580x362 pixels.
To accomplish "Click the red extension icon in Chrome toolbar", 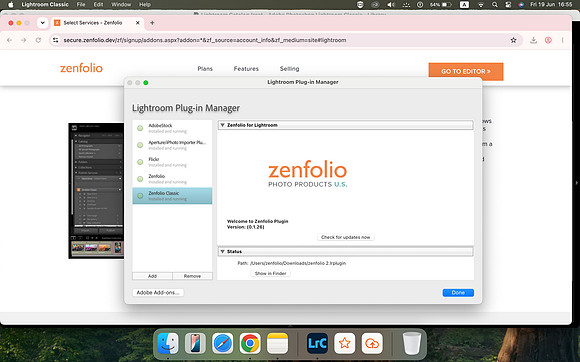I will click(x=548, y=40).
